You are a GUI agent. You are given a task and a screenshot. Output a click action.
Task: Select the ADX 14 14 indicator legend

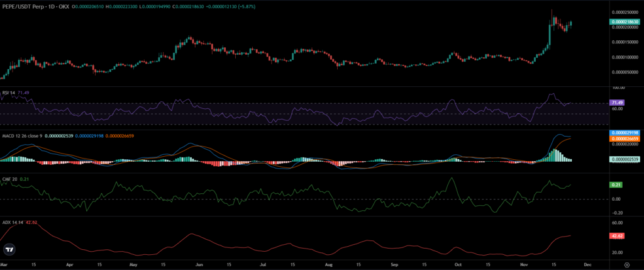(13, 222)
